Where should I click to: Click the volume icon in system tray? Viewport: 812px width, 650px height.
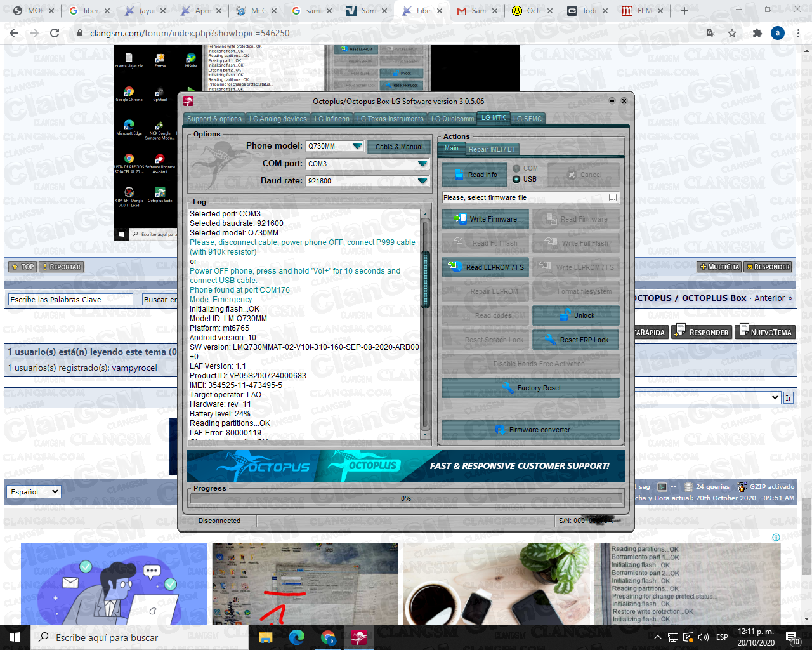click(x=703, y=637)
